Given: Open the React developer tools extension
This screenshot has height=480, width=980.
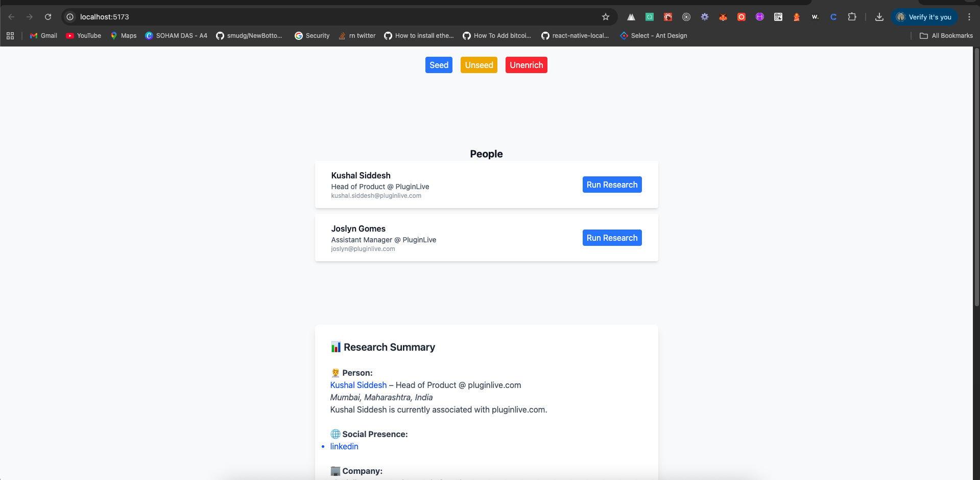Looking at the screenshot, I should (668, 17).
